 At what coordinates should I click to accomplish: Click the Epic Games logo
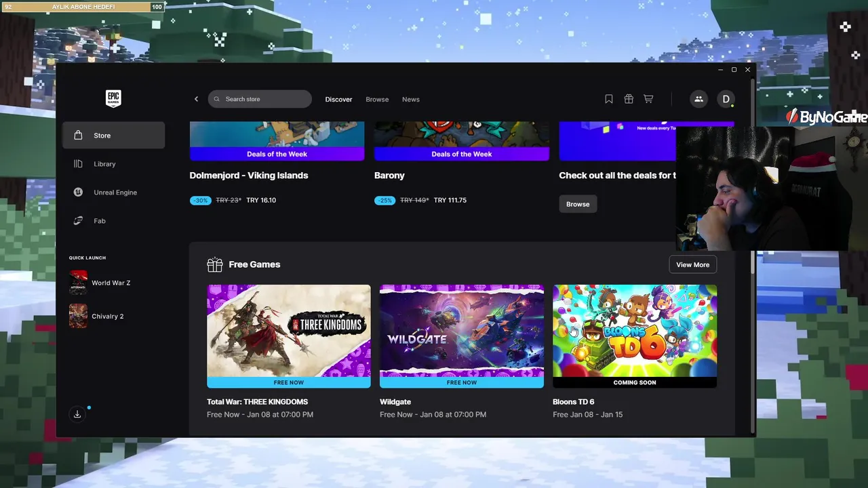pyautogui.click(x=113, y=99)
